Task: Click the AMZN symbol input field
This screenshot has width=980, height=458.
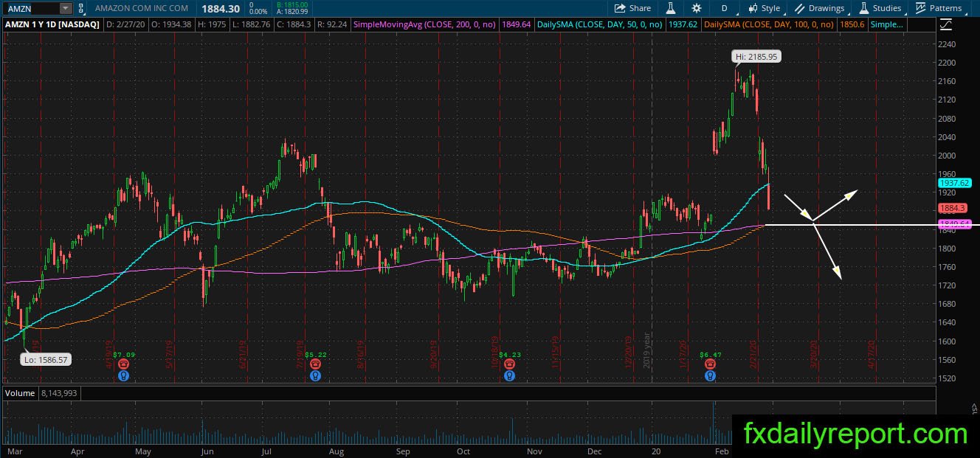Action: [x=31, y=8]
